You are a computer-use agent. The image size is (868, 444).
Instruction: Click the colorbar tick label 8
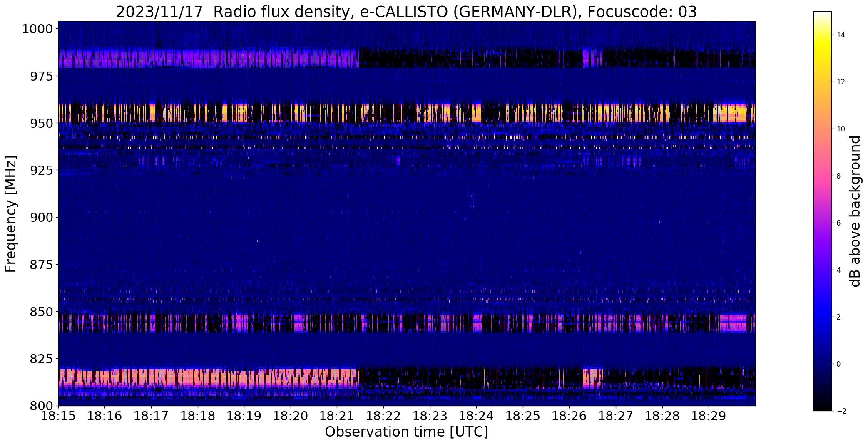(x=838, y=176)
